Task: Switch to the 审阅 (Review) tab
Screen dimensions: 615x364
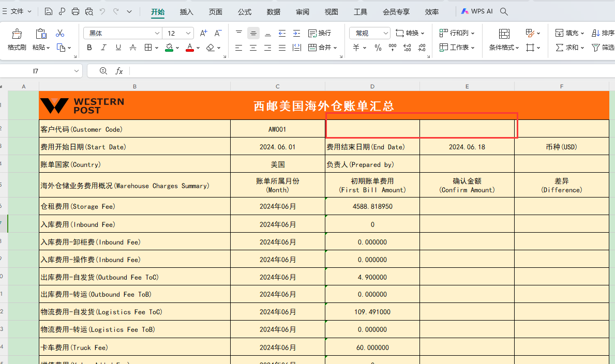Action: 303,12
